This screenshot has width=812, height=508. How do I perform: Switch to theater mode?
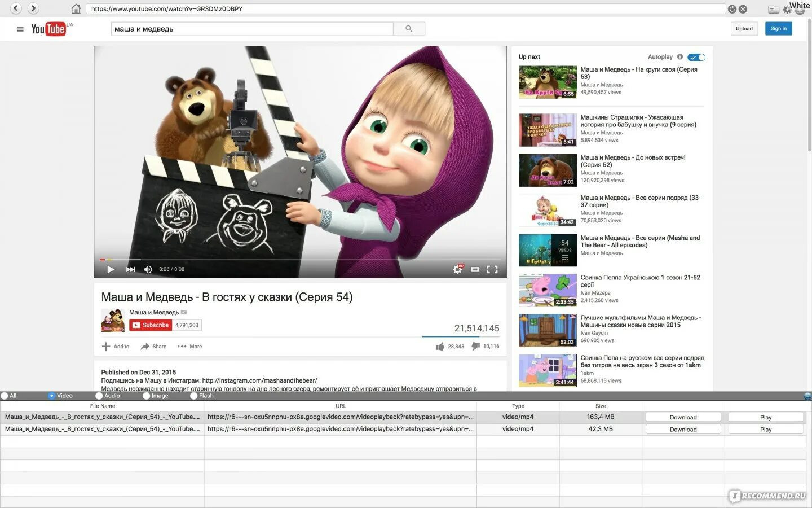tap(475, 269)
